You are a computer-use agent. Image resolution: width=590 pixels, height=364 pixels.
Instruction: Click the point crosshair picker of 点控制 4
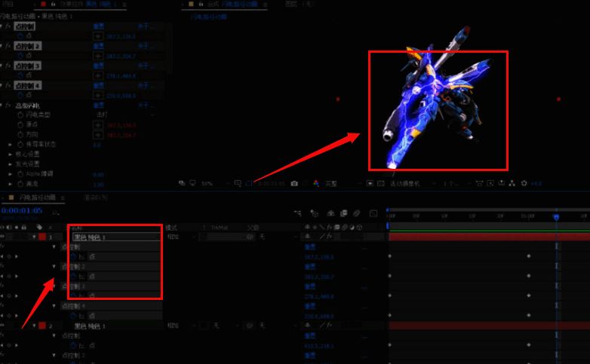98,96
